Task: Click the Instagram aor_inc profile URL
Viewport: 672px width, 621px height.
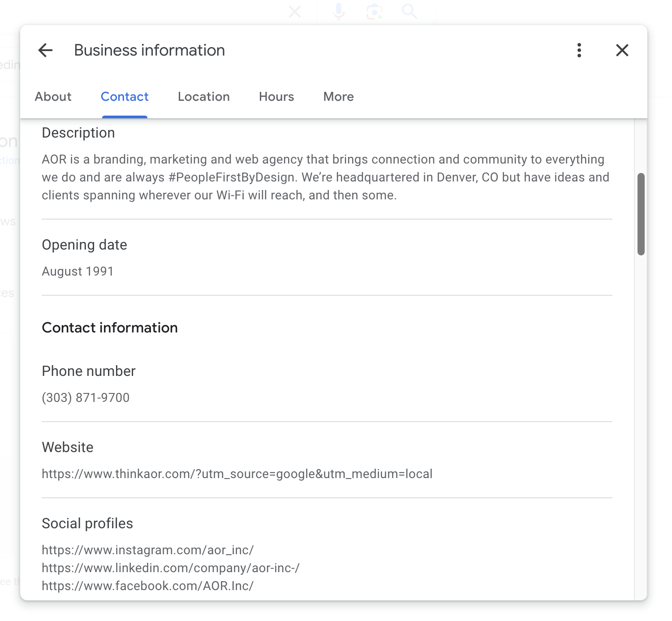Action: click(x=148, y=550)
